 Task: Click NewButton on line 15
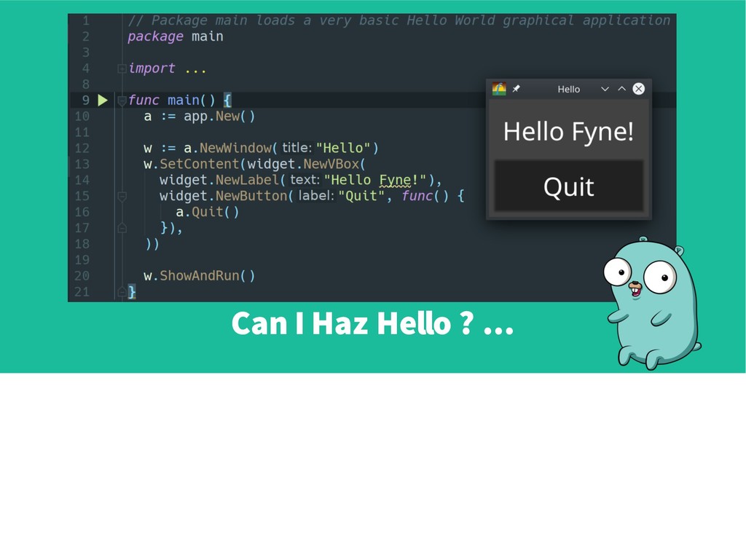click(x=251, y=196)
